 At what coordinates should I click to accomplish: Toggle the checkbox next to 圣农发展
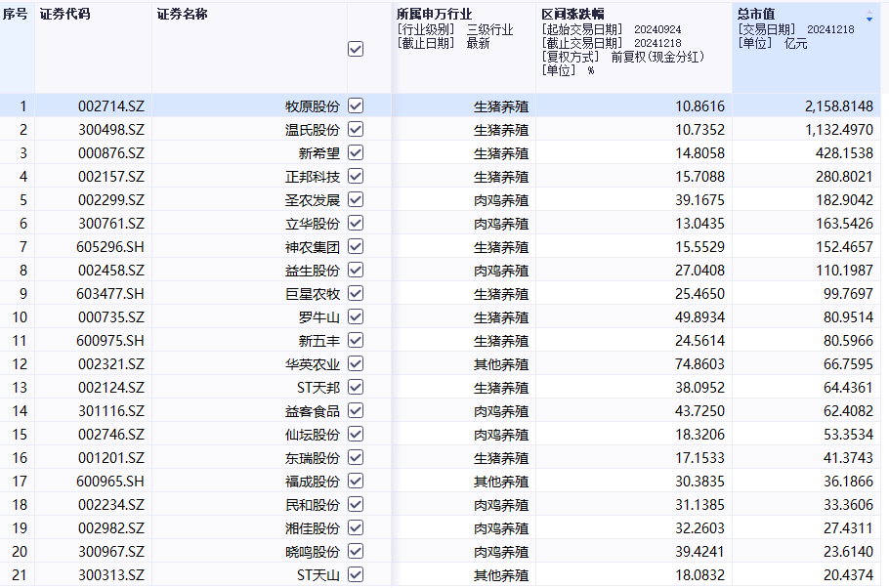[356, 199]
